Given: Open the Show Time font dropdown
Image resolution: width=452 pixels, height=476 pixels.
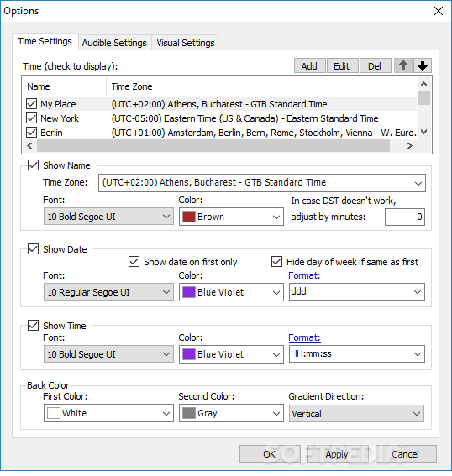Looking at the screenshot, I should click(108, 354).
